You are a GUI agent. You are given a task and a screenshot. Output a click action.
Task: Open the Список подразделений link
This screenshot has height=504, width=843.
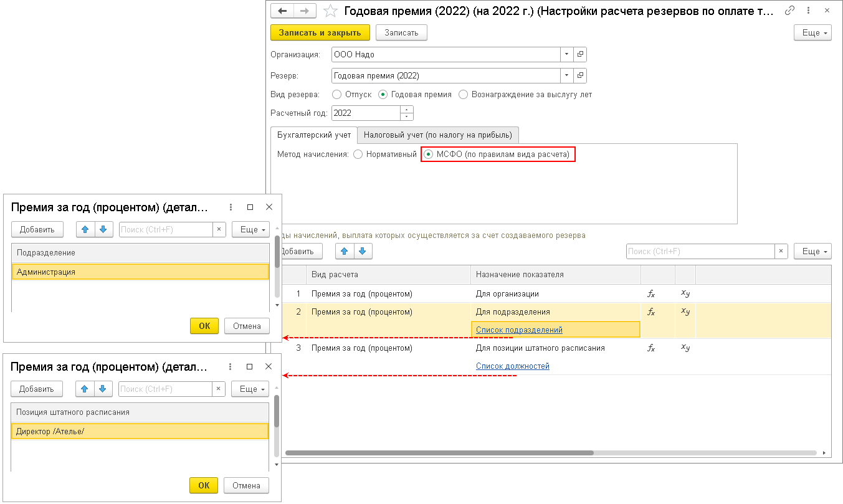coord(519,330)
